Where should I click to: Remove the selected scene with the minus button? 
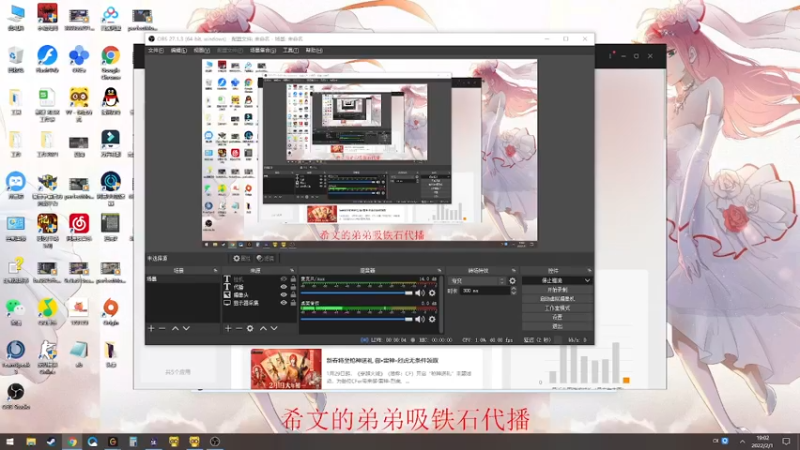tap(162, 329)
